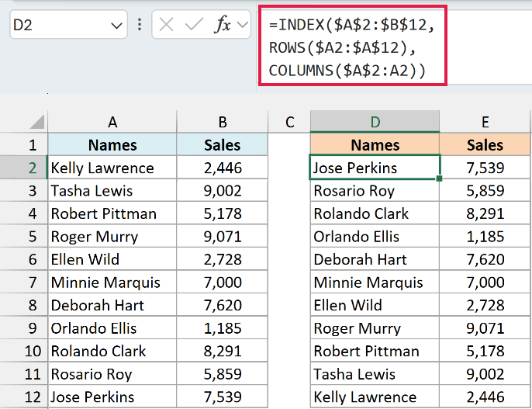Open the Name Box dropdown arrow
Screen dimensions: 532x409
tap(116, 26)
